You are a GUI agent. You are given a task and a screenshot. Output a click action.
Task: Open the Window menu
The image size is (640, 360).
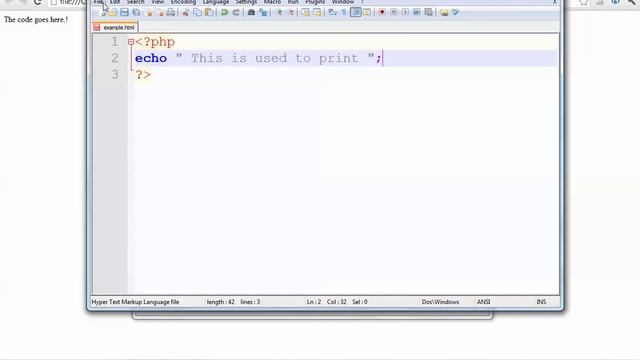tap(343, 2)
